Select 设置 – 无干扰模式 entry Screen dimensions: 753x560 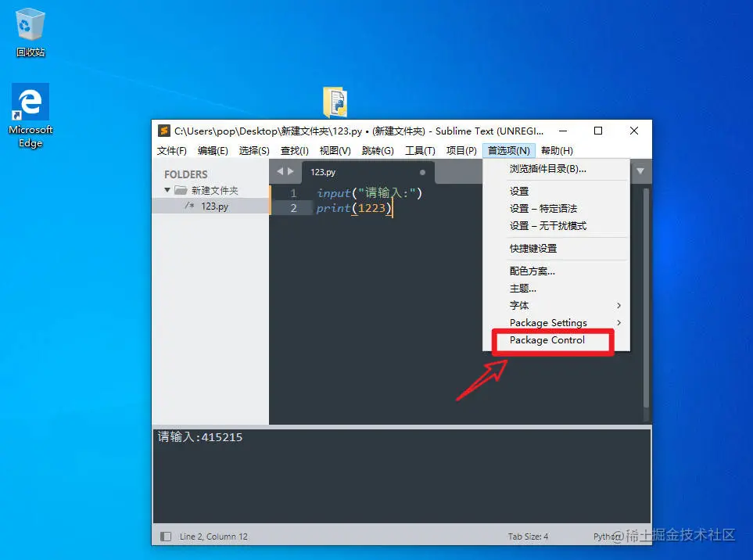(557, 226)
